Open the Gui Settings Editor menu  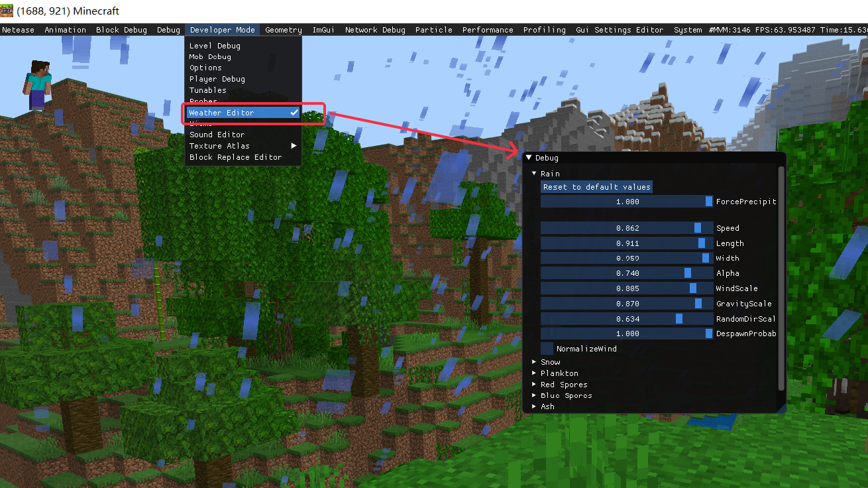[x=620, y=30]
